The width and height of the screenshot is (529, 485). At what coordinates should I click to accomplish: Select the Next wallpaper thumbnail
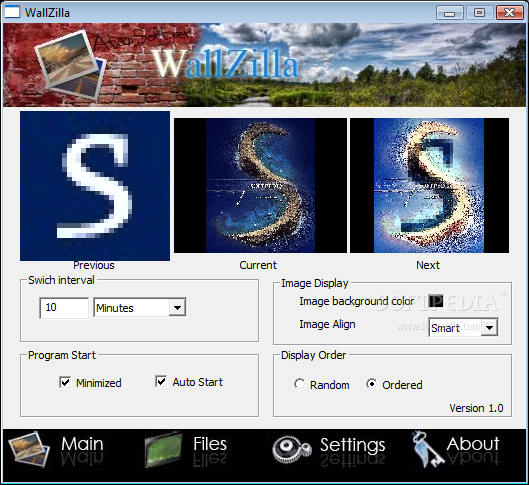point(429,185)
